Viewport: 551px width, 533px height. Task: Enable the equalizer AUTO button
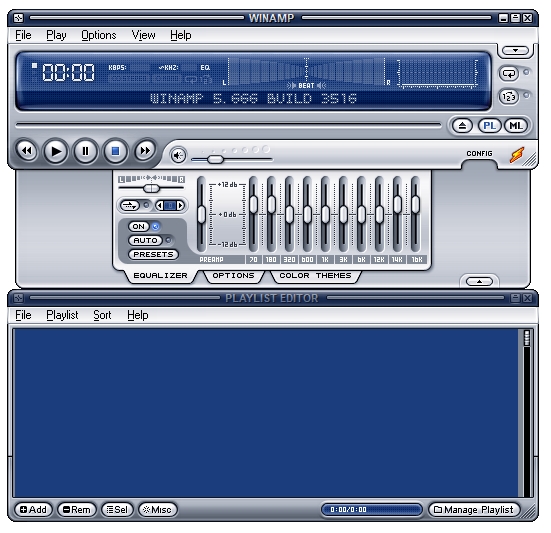coord(145,241)
